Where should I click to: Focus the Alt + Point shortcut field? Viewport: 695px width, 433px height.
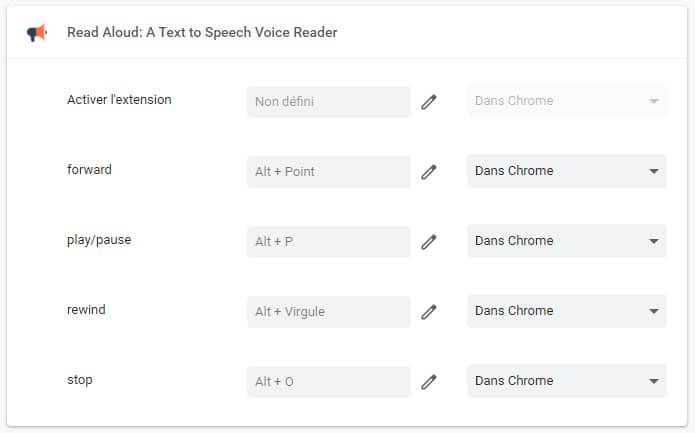pyautogui.click(x=328, y=172)
